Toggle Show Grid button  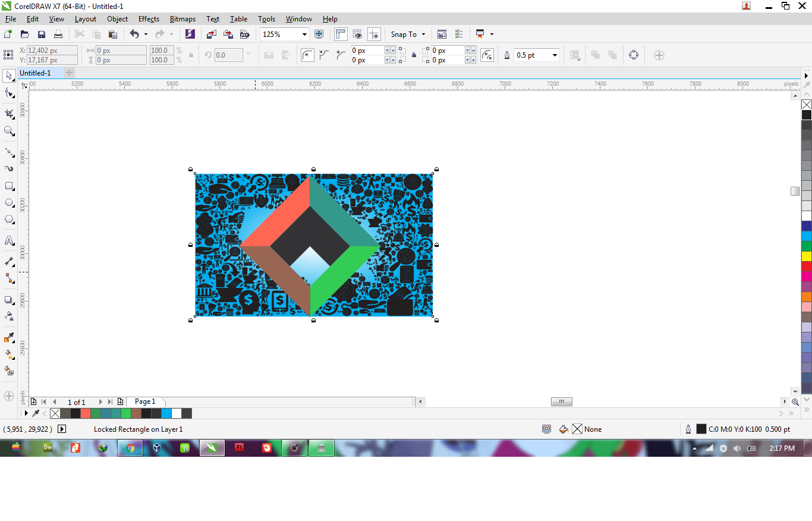coord(357,34)
